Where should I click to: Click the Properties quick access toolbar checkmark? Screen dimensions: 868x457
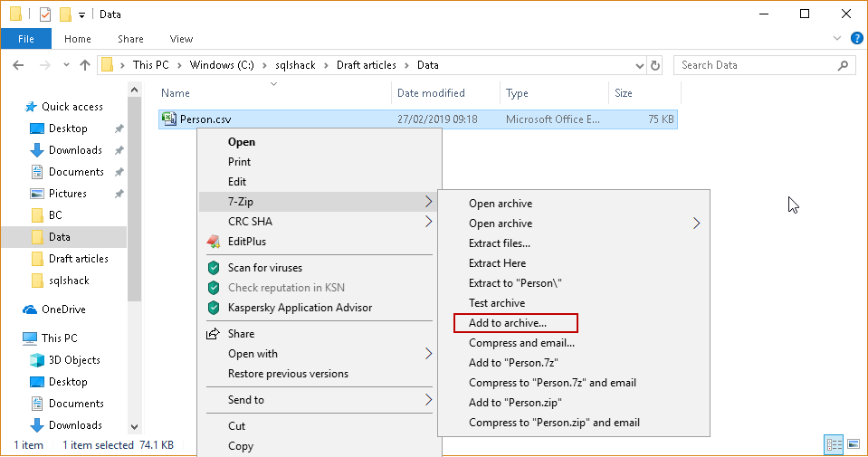point(45,14)
